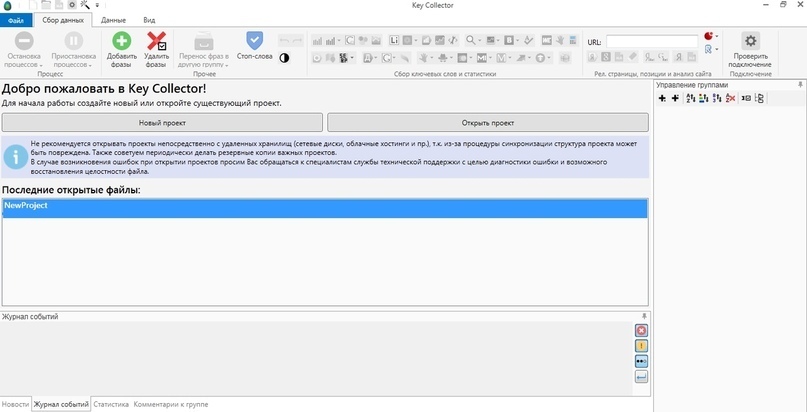Image resolution: width=807 pixels, height=412 pixels.
Task: Click the Li (LiveInternet) icon in ribbon
Action: click(394, 40)
